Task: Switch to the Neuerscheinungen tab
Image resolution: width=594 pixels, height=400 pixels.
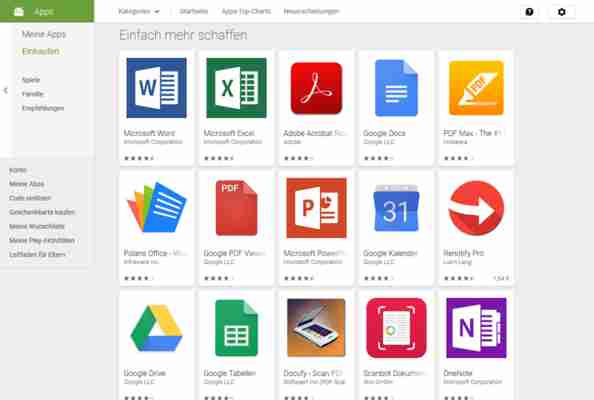Action: (311, 11)
